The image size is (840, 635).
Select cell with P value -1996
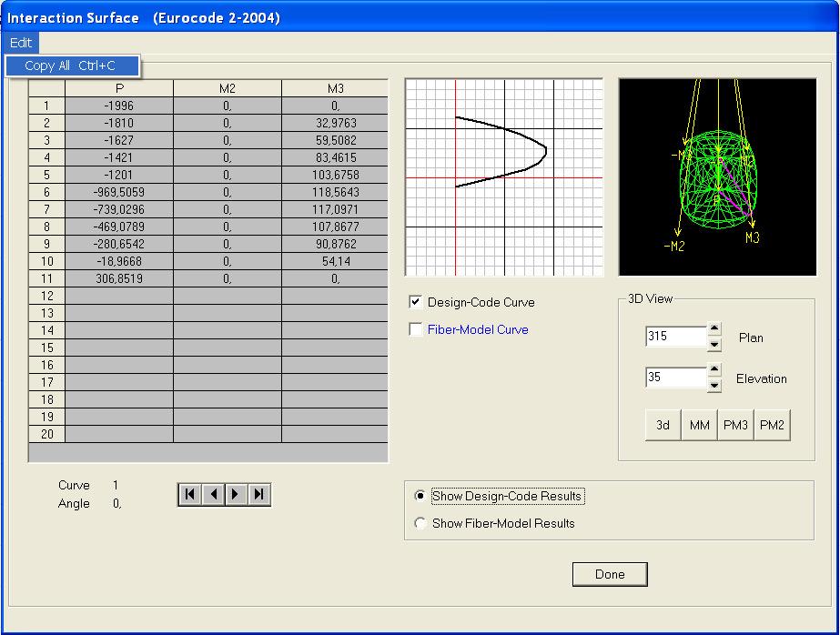119,106
